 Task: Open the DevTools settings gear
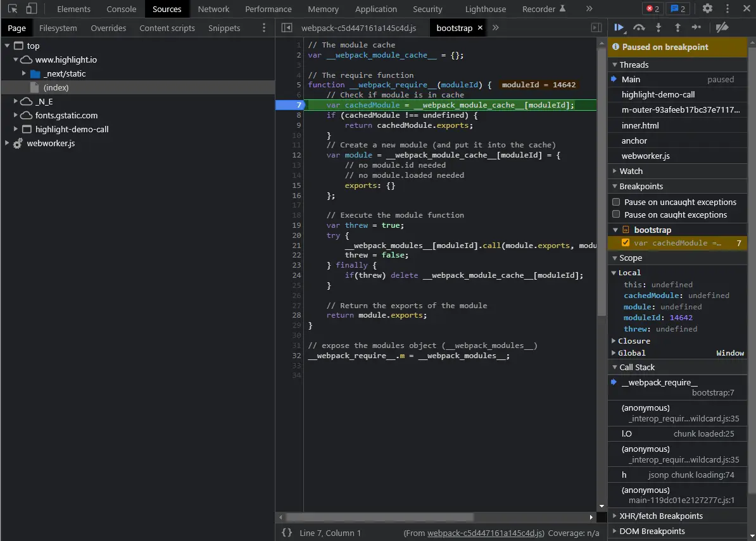point(707,9)
